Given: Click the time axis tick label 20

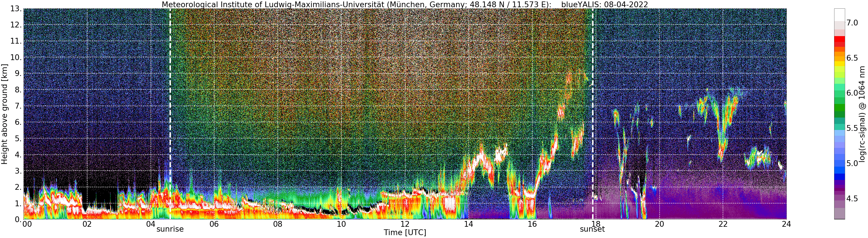Looking at the screenshot, I should pos(659,224).
